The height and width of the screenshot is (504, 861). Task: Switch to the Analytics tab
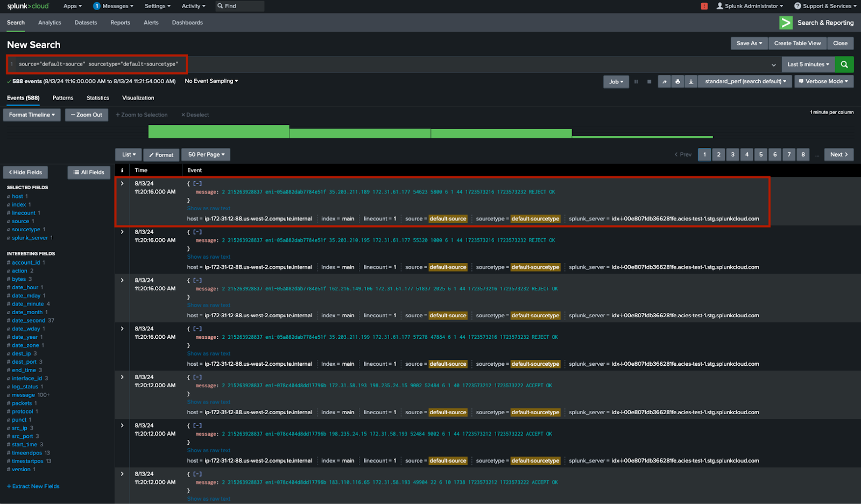[x=50, y=23]
